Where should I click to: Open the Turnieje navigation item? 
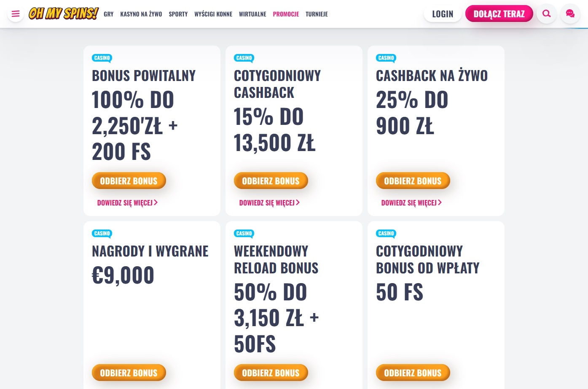[x=317, y=14]
